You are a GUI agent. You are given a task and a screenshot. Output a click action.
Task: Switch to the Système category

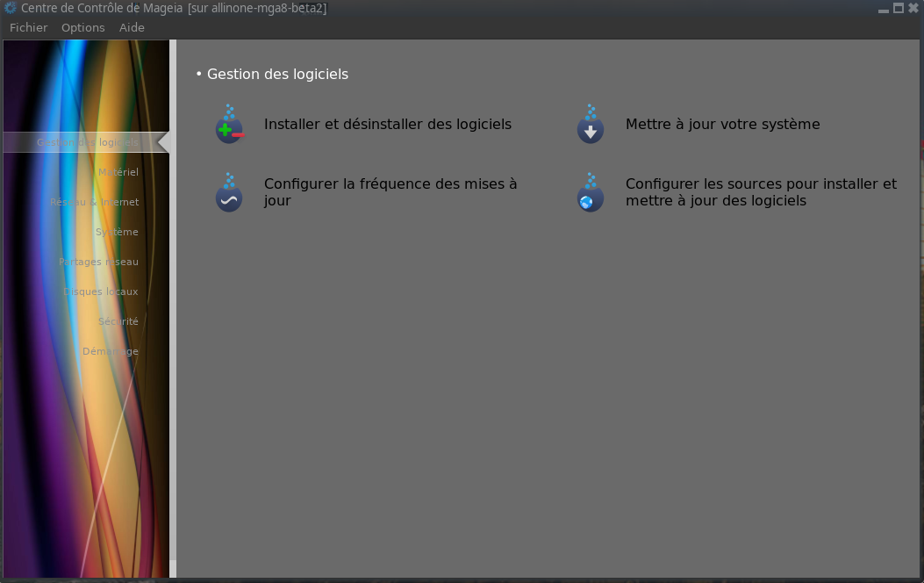pyautogui.click(x=117, y=233)
